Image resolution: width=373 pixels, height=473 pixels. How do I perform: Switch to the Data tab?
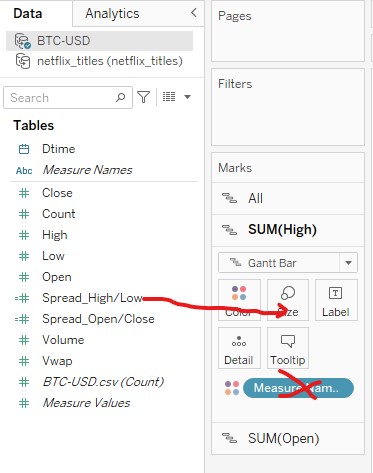(28, 14)
